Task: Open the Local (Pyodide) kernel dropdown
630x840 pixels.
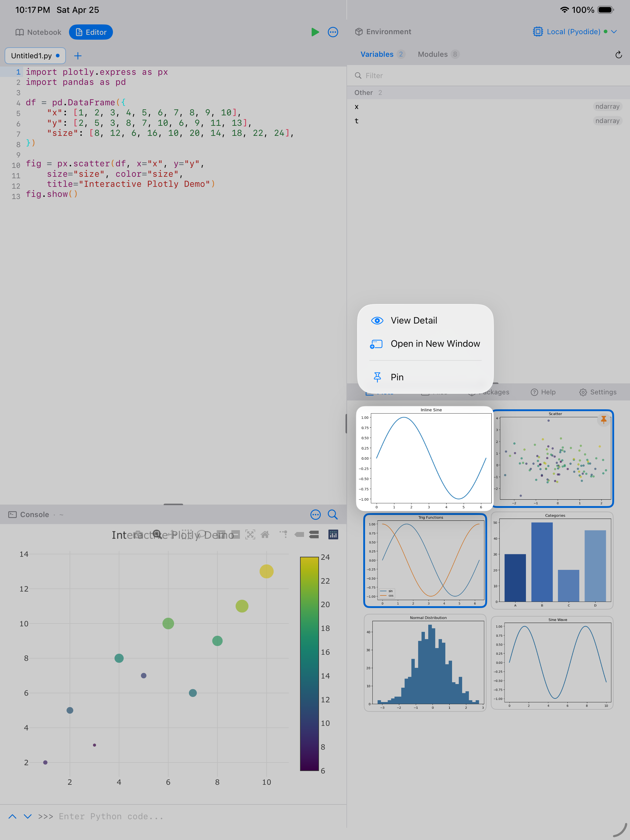Action: (x=575, y=32)
